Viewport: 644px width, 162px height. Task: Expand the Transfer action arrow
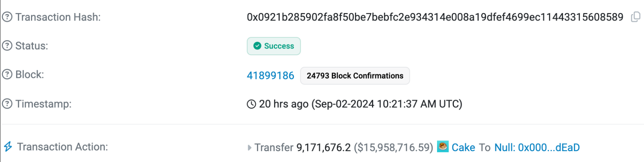(x=250, y=148)
